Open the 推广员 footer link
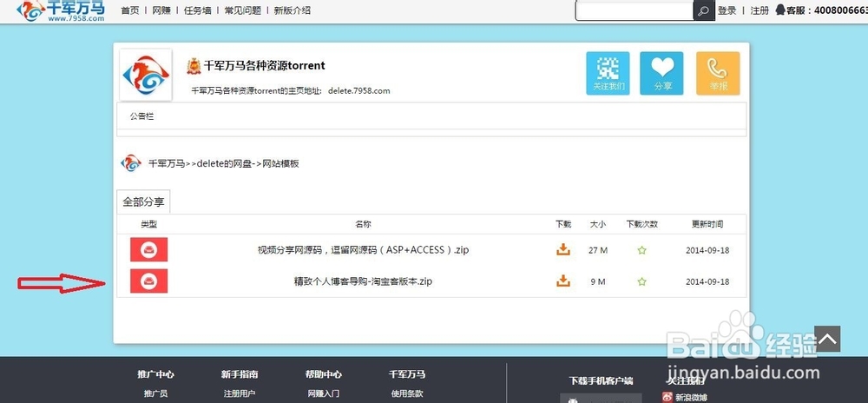Image resolution: width=868 pixels, height=403 pixels. pyautogui.click(x=155, y=394)
